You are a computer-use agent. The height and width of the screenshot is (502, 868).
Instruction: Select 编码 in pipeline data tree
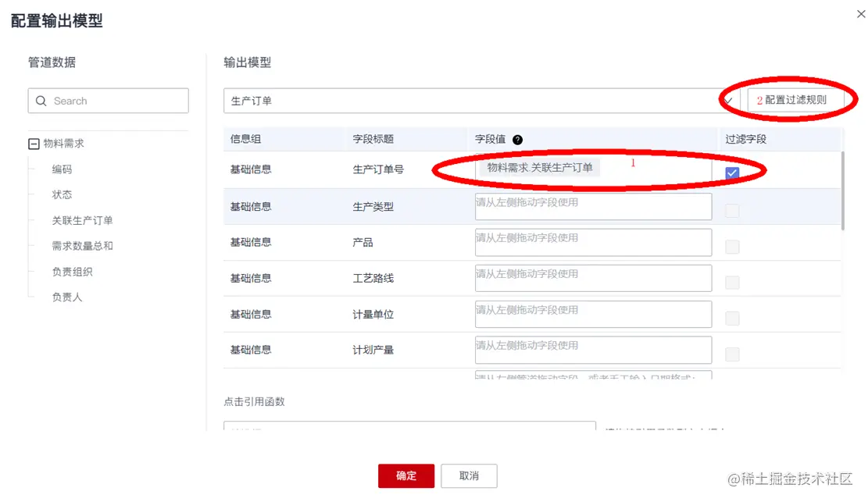(x=62, y=169)
